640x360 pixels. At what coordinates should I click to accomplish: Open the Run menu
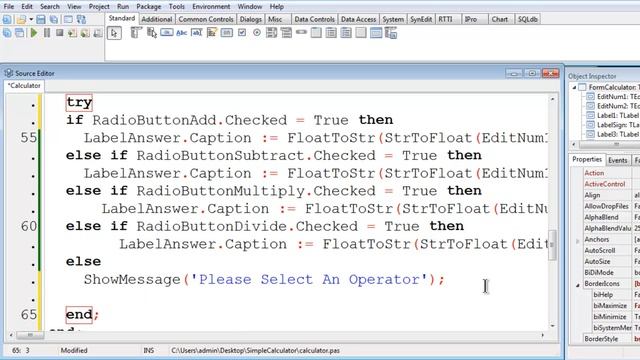123,7
